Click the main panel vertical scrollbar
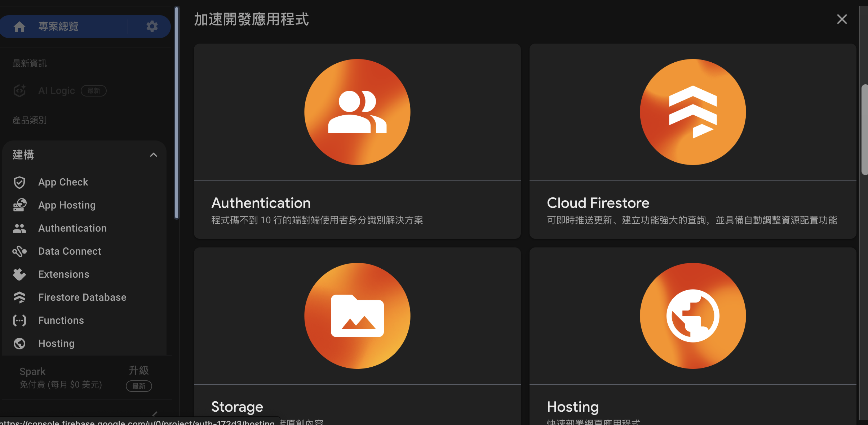Screen dimensions: 868x425 [x=864, y=130]
